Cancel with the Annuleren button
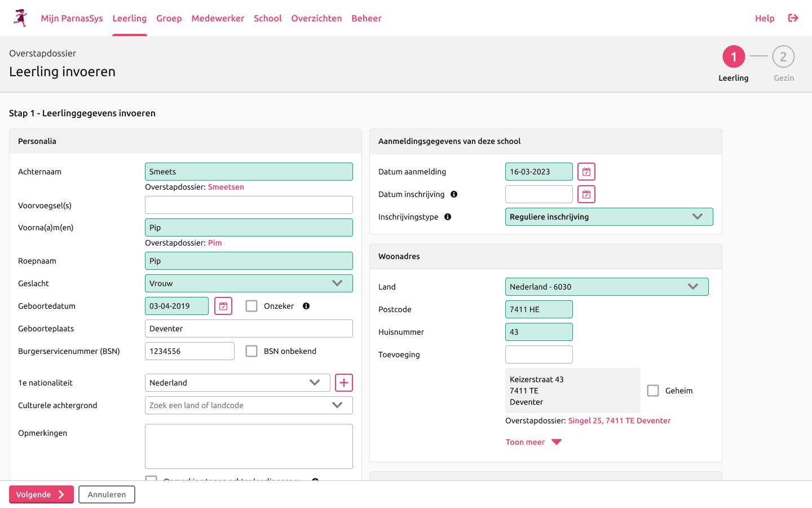This screenshot has width=812, height=508. click(x=107, y=494)
